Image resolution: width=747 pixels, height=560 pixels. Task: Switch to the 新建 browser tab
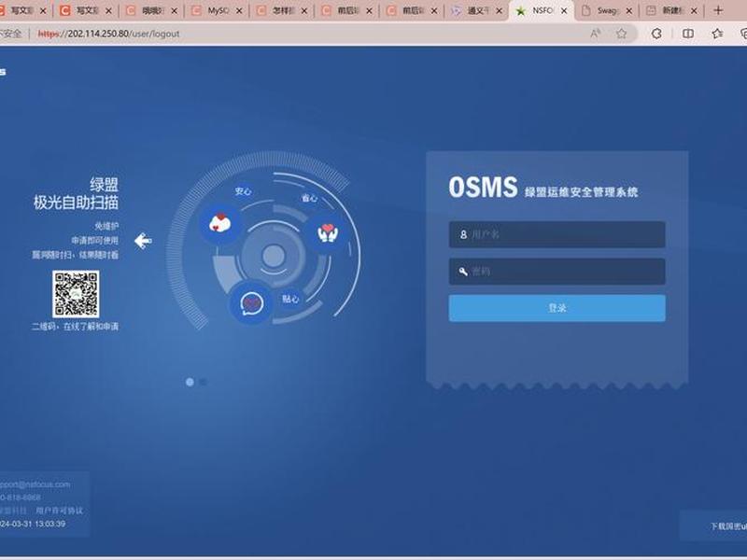point(671,10)
